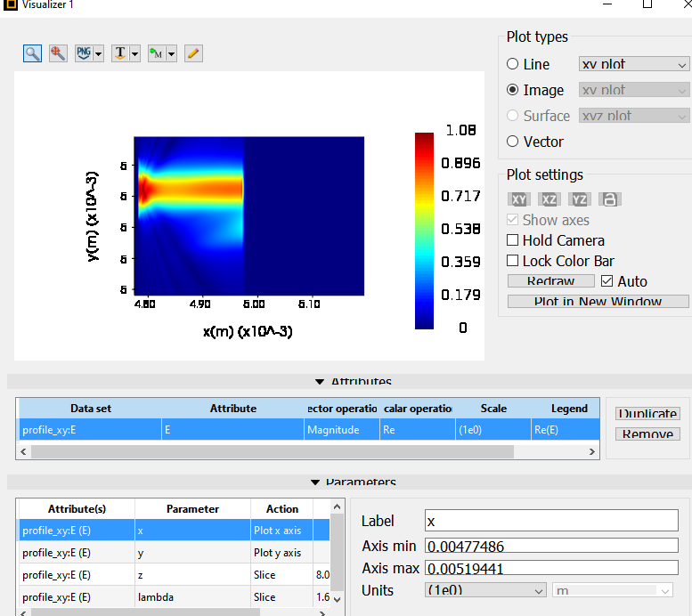Select the profile_xy:E data set cell

coord(90,430)
